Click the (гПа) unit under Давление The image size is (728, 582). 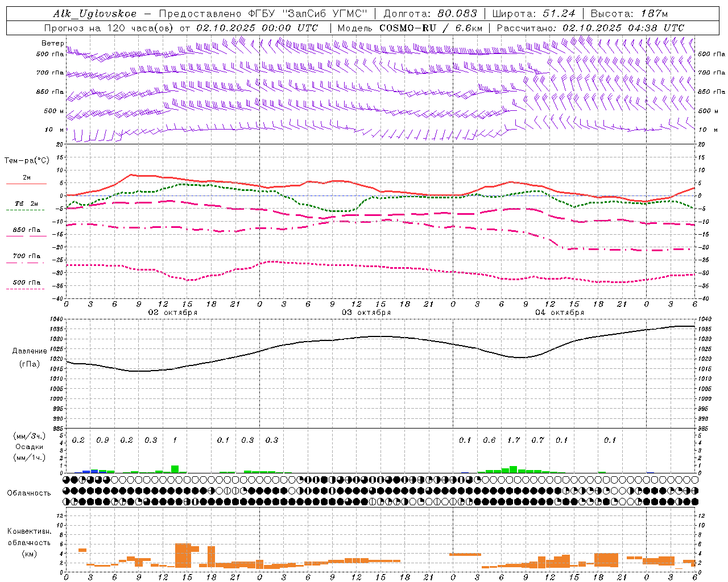30,364
